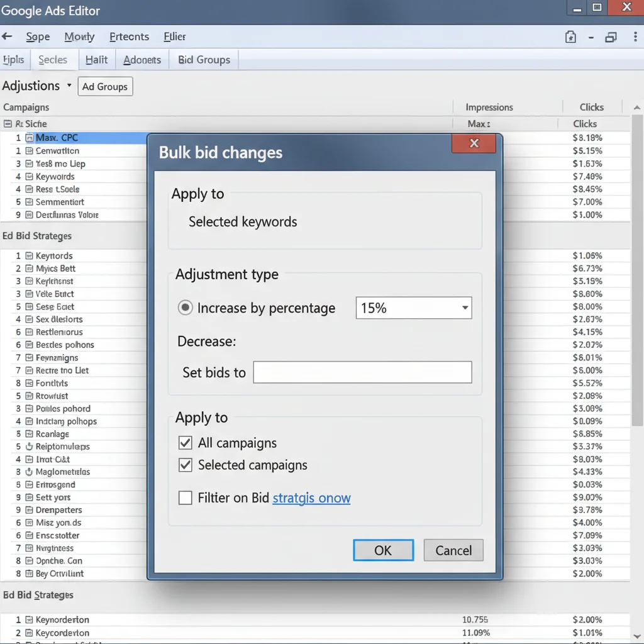Click the row icon beside Drenpatters

click(x=29, y=510)
